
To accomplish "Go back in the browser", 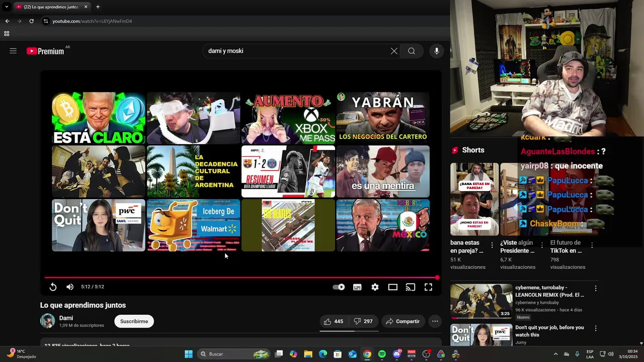I will click(7, 21).
